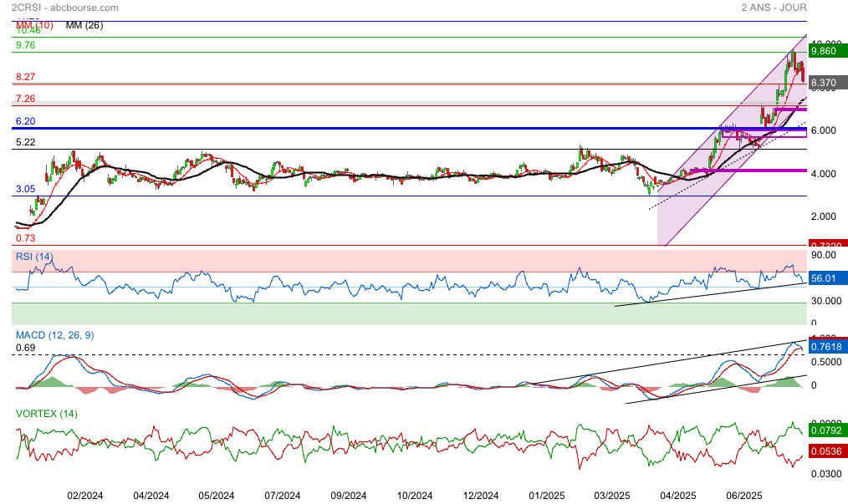Click the red 0.73 level label
Image resolution: width=848 pixels, height=504 pixels.
(25, 238)
